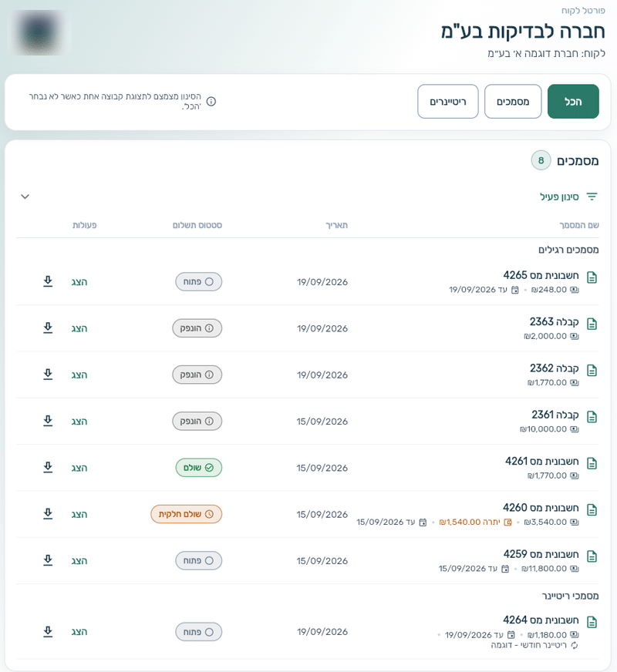Click the document icon beside חשבונית מס 4261

pyautogui.click(x=592, y=463)
